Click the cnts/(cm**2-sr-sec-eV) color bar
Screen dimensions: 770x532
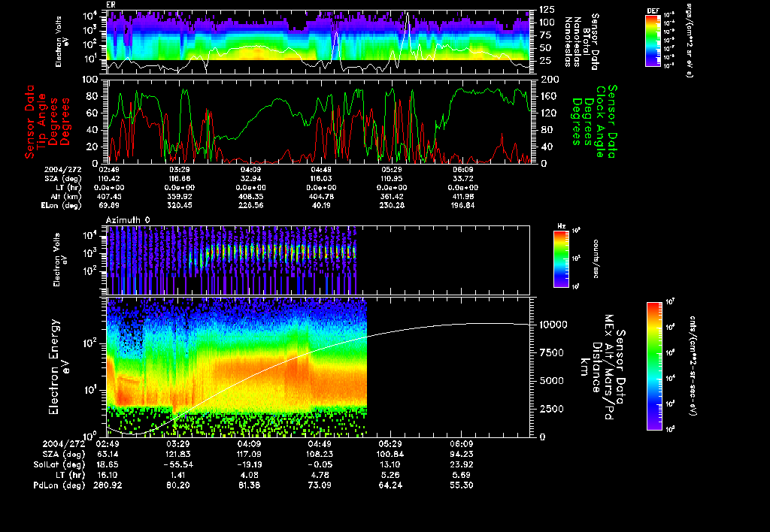point(654,366)
